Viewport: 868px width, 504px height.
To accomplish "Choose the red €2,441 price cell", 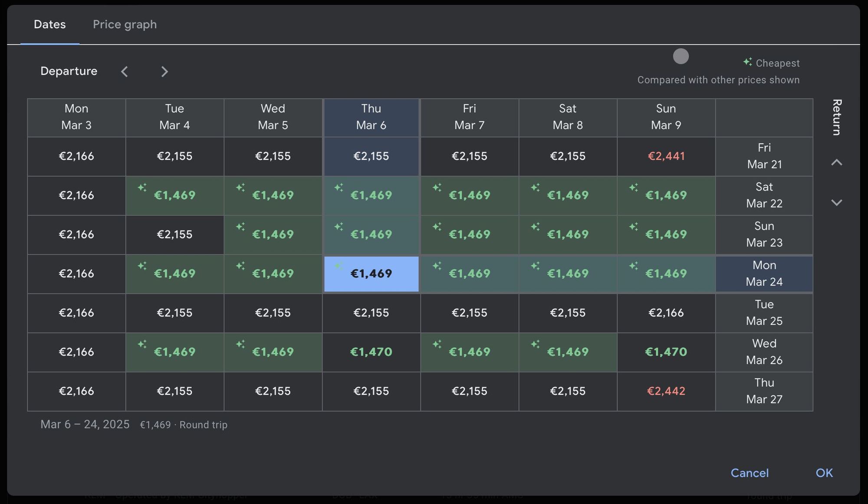I will [666, 156].
